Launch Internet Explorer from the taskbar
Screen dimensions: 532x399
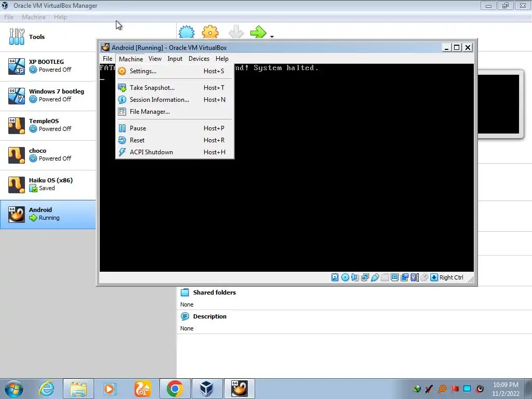pos(46,389)
